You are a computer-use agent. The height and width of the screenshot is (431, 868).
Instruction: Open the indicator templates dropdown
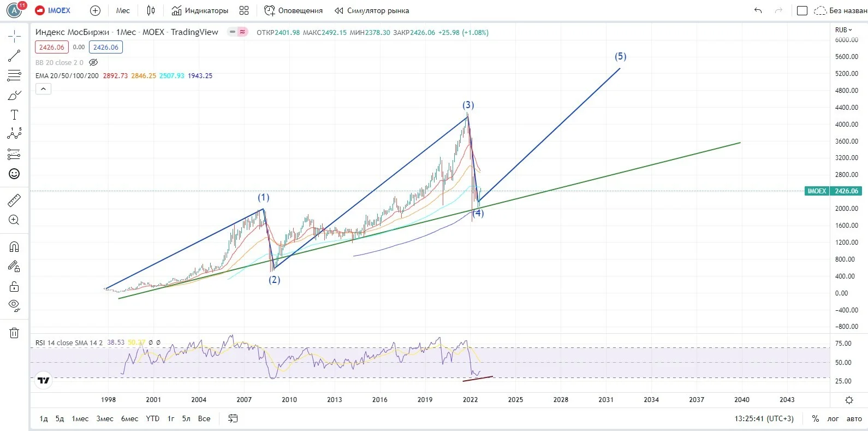(244, 10)
